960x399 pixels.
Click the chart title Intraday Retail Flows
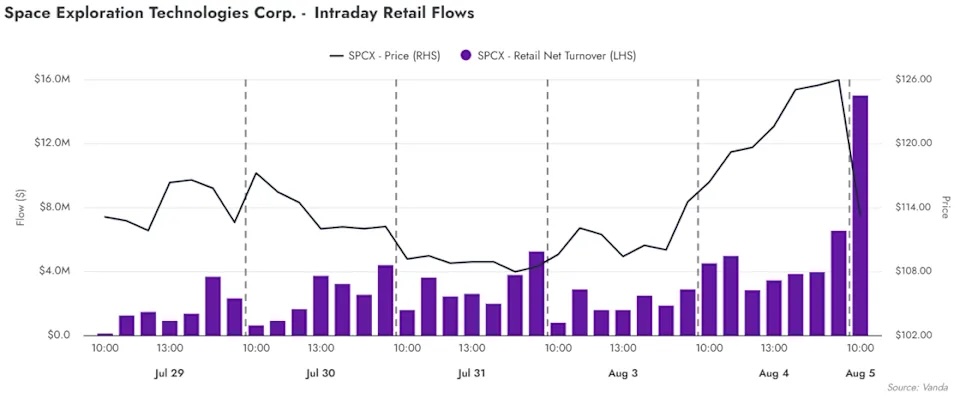[x=395, y=13]
